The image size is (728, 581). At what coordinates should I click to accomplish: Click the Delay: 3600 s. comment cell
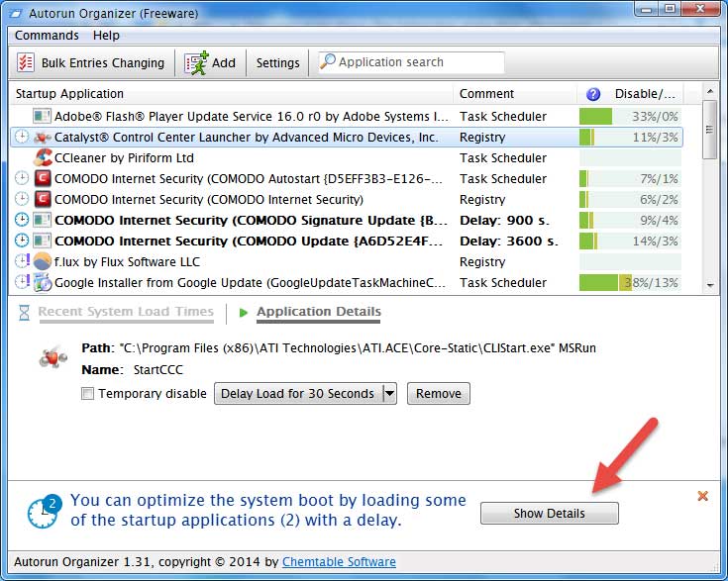[x=509, y=242]
